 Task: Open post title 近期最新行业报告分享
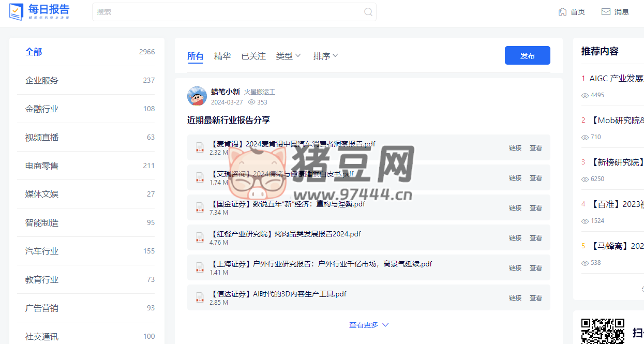click(x=229, y=120)
